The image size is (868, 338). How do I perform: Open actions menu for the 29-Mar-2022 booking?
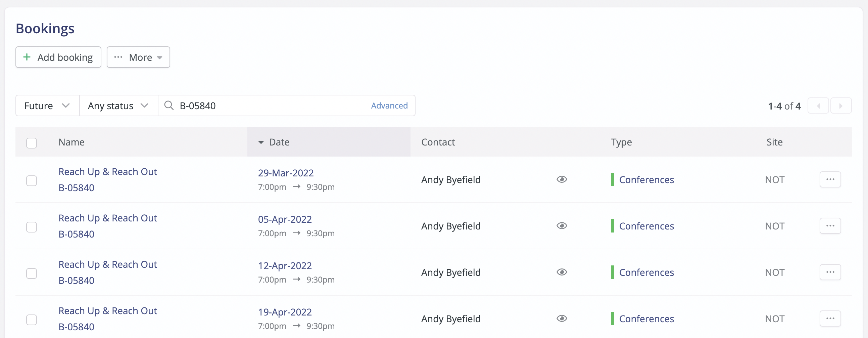click(830, 179)
